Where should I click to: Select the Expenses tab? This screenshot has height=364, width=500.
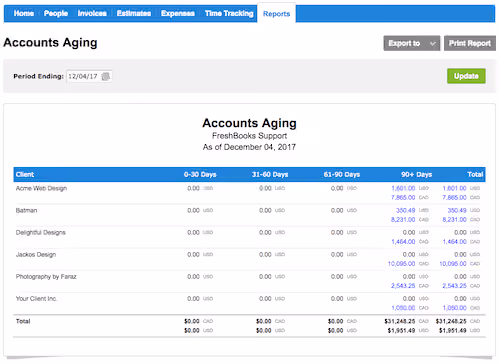point(178,13)
